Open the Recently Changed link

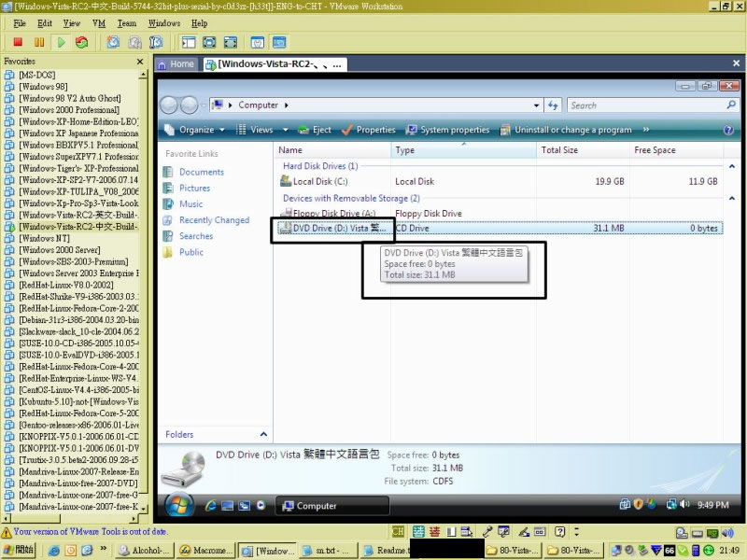(206, 220)
